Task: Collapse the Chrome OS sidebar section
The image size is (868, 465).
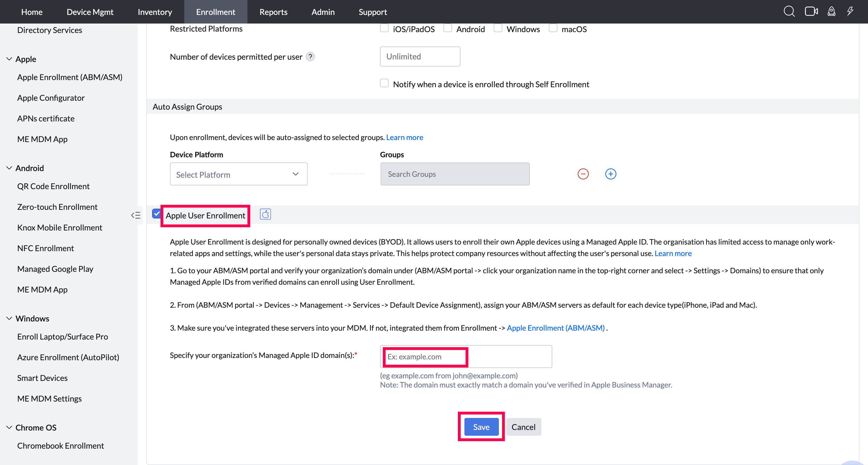Action: point(9,428)
